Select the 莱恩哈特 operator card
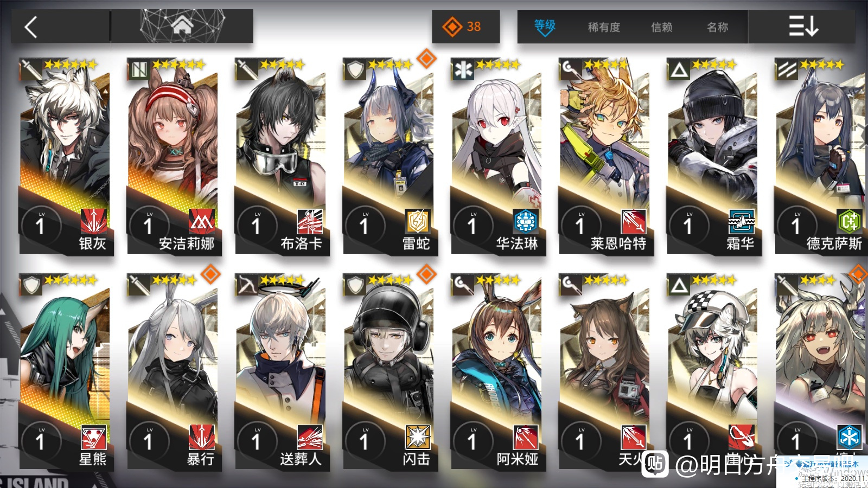868x488 pixels. 604,156
